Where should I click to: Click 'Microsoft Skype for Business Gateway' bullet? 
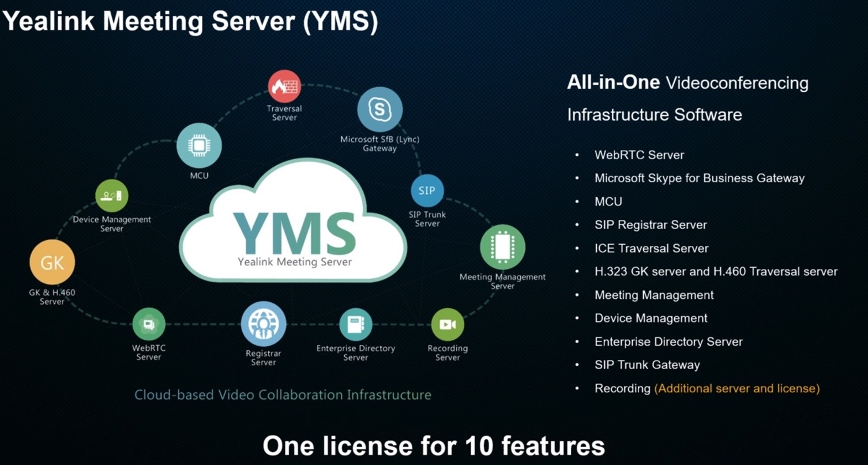700,178
